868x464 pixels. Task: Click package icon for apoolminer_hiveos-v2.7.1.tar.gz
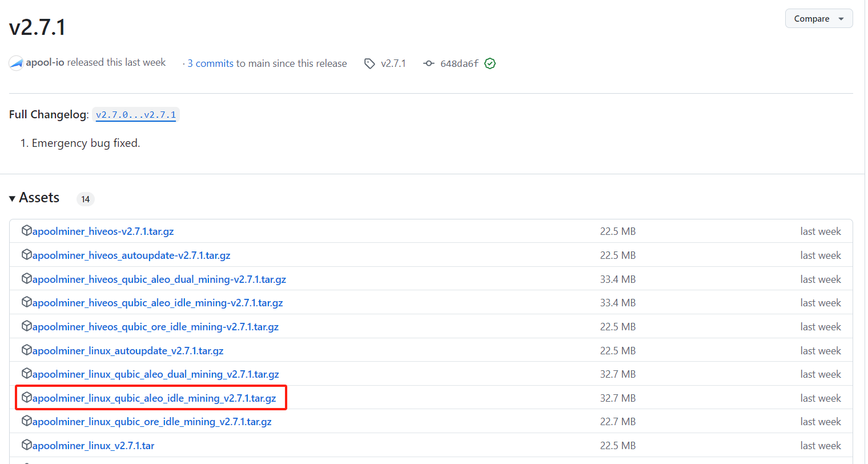tap(26, 231)
